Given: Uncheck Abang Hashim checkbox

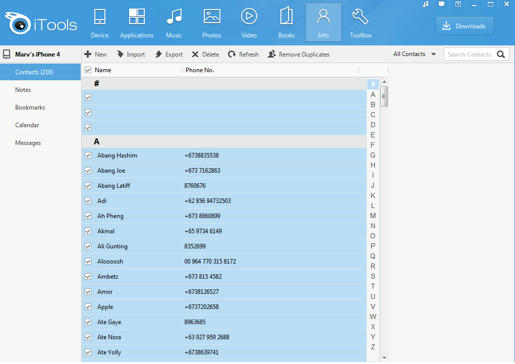Looking at the screenshot, I should pyautogui.click(x=88, y=156).
